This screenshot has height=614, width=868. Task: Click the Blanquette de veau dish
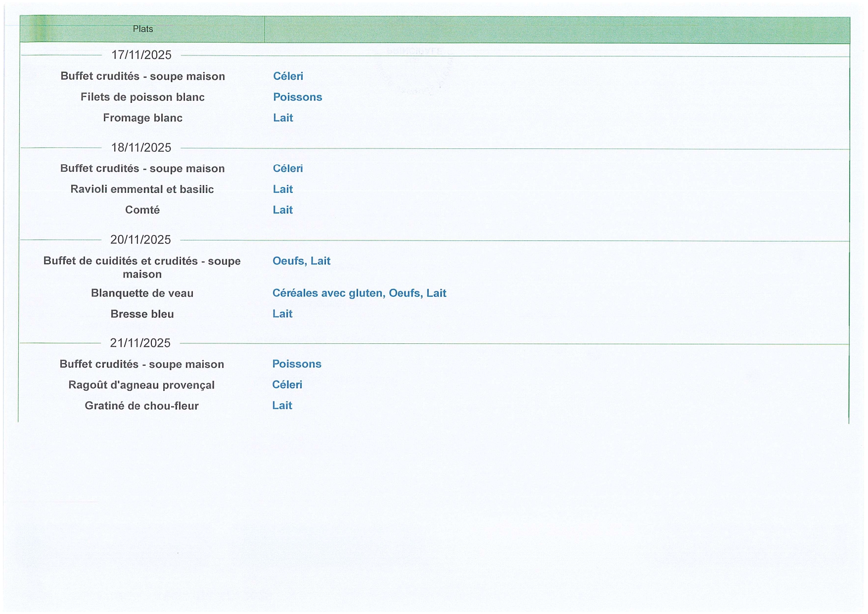[x=142, y=293]
